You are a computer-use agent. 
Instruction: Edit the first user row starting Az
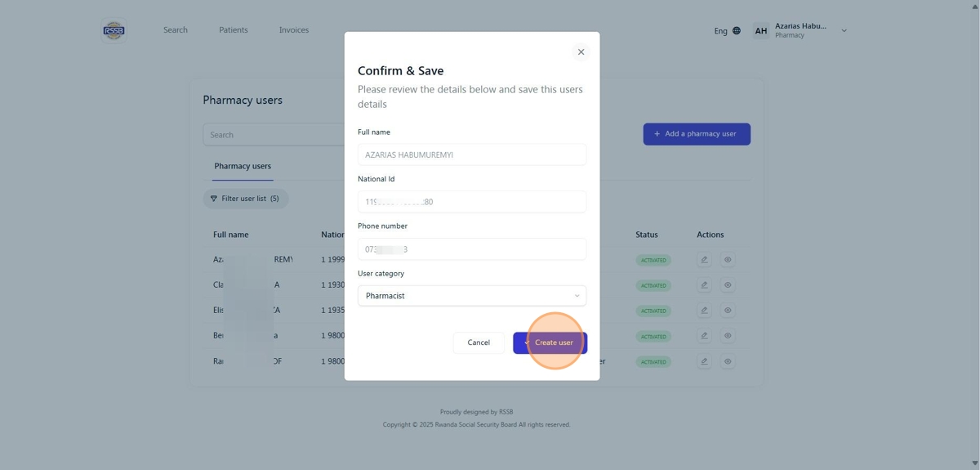(x=704, y=260)
